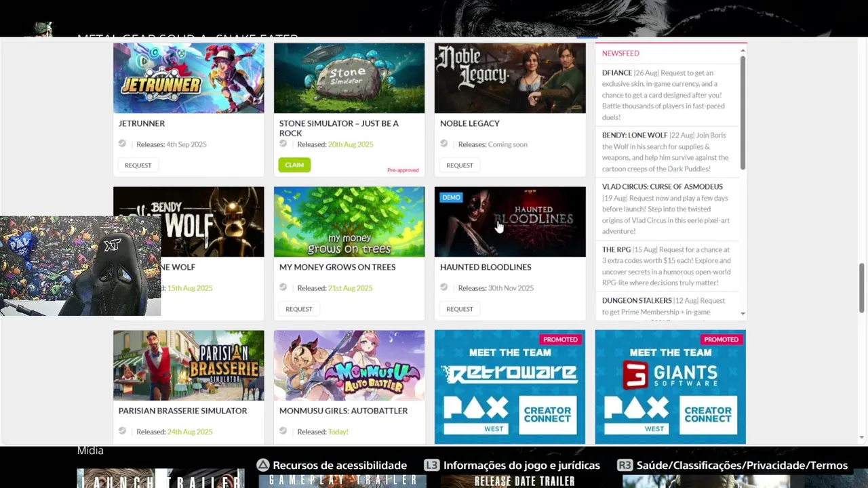The width and height of the screenshot is (868, 488).
Task: Click the platform icon beside JetRunner release date
Action: [122, 144]
